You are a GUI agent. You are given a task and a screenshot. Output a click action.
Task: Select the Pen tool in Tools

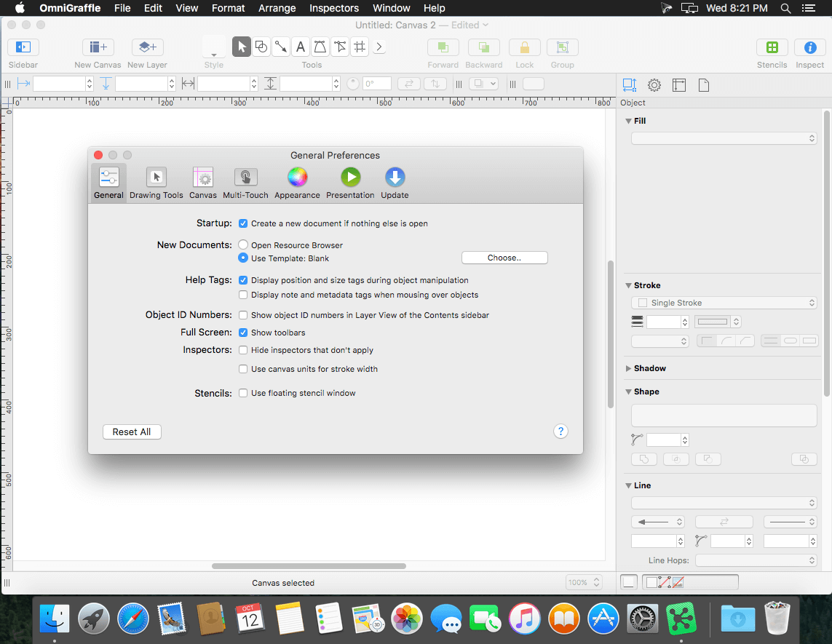pos(320,47)
